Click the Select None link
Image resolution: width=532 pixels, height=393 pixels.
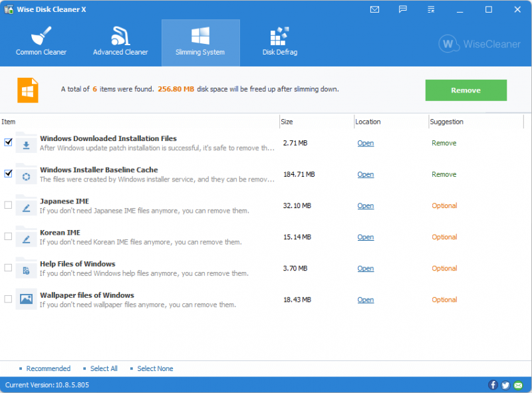[155, 368]
